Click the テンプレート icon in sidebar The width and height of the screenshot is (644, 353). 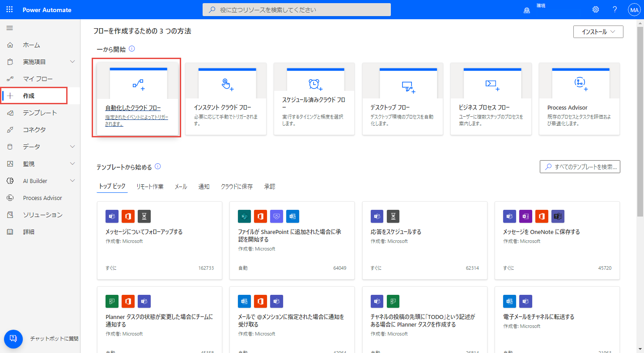pos(10,113)
